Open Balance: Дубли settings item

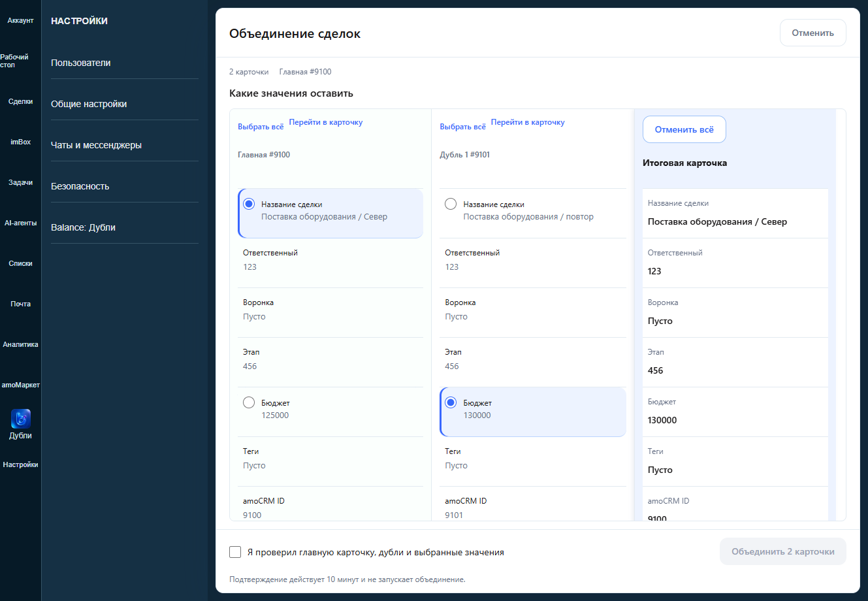pyautogui.click(x=83, y=227)
